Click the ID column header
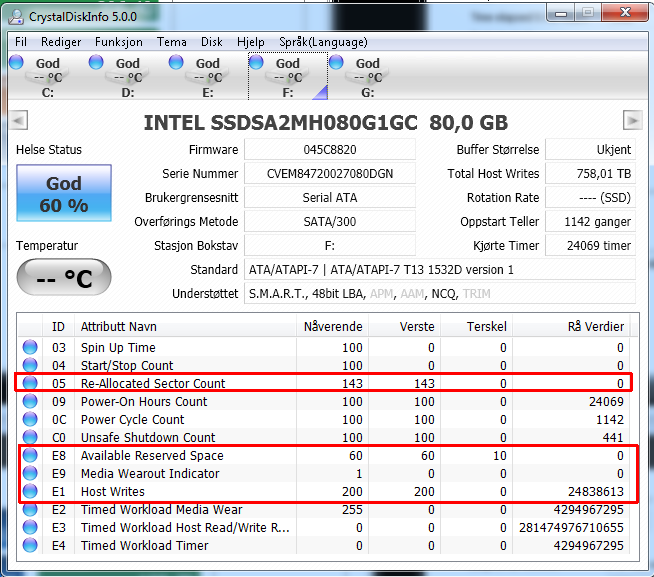654x577 pixels. [x=58, y=326]
